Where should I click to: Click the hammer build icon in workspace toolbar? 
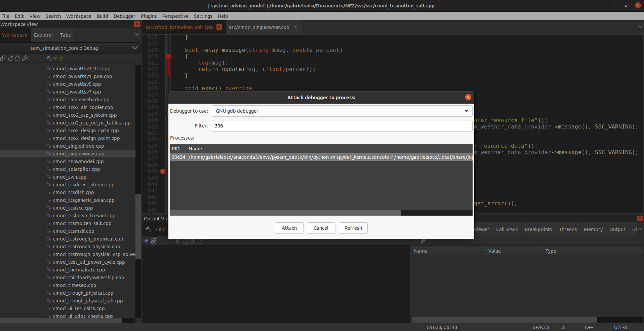point(49,58)
